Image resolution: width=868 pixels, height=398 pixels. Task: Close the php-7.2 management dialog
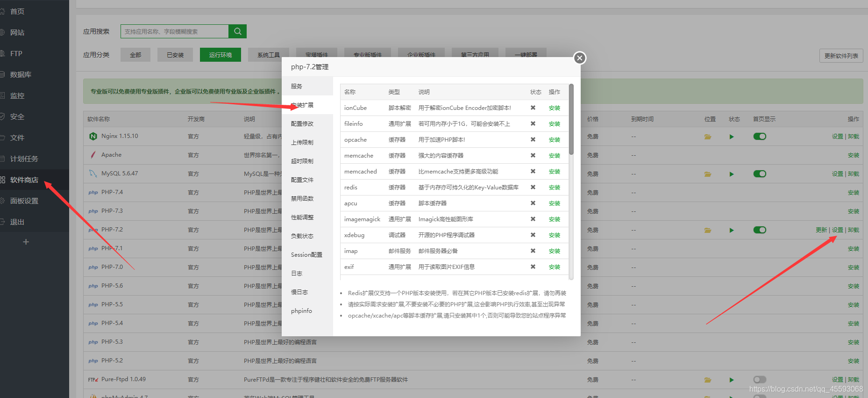(580, 58)
